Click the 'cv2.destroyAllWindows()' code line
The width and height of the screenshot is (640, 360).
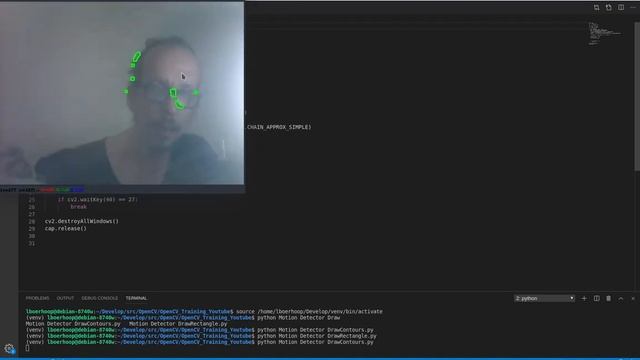tap(82, 221)
